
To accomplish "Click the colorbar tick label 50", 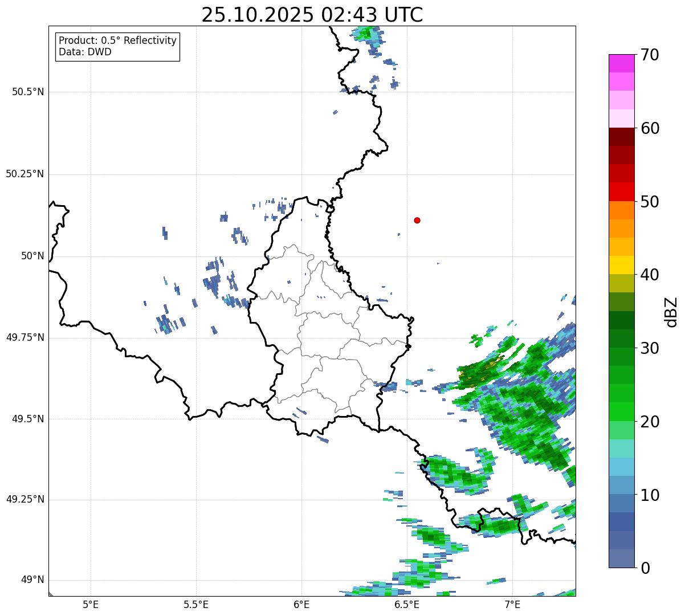I will click(x=649, y=202).
